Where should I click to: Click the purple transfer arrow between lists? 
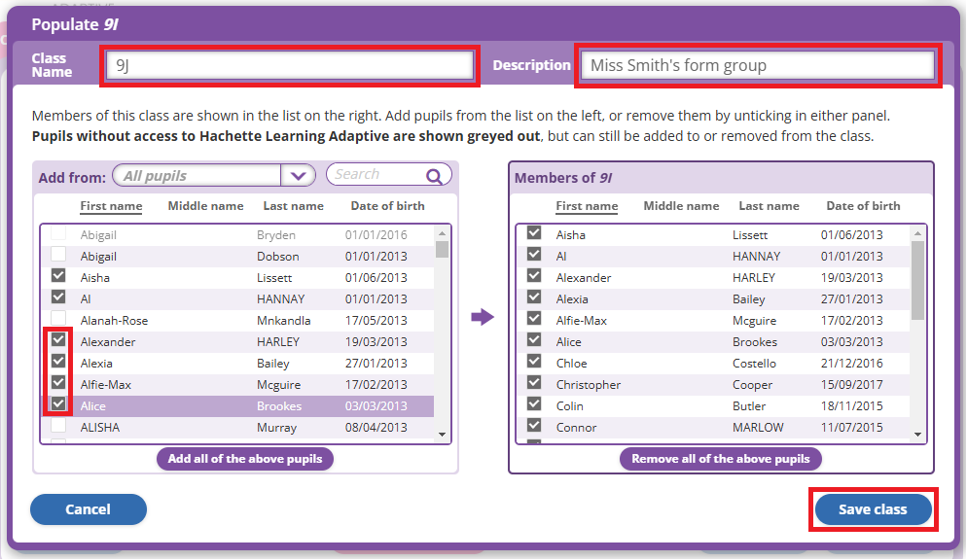point(483,318)
